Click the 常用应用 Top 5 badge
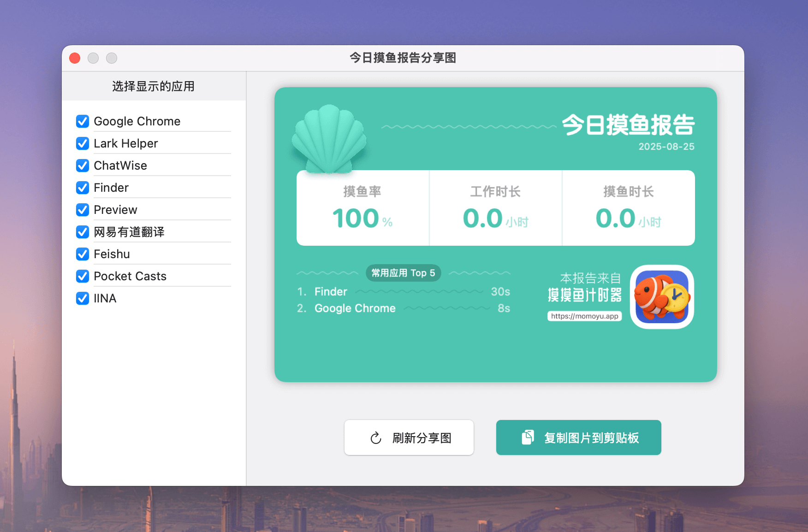The height and width of the screenshot is (532, 808). click(403, 273)
